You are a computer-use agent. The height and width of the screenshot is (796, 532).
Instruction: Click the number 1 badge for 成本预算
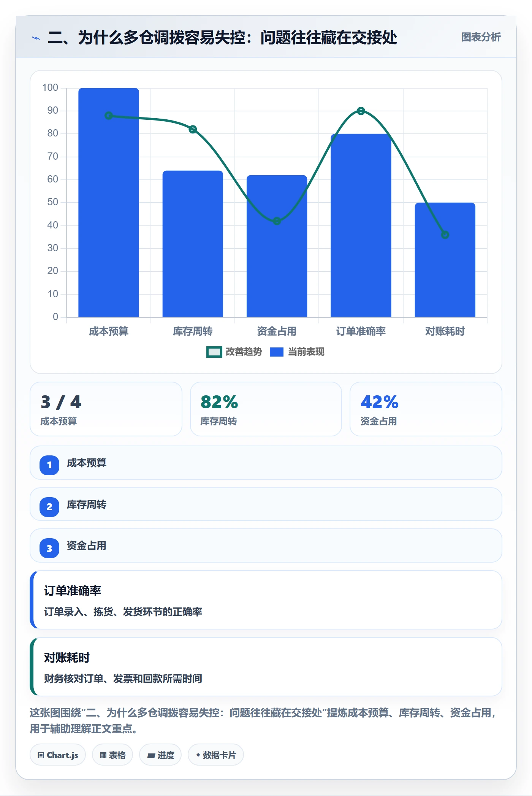[x=49, y=465]
